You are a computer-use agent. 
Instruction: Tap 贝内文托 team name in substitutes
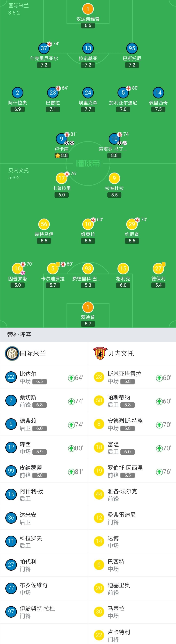pyautogui.click(x=121, y=353)
